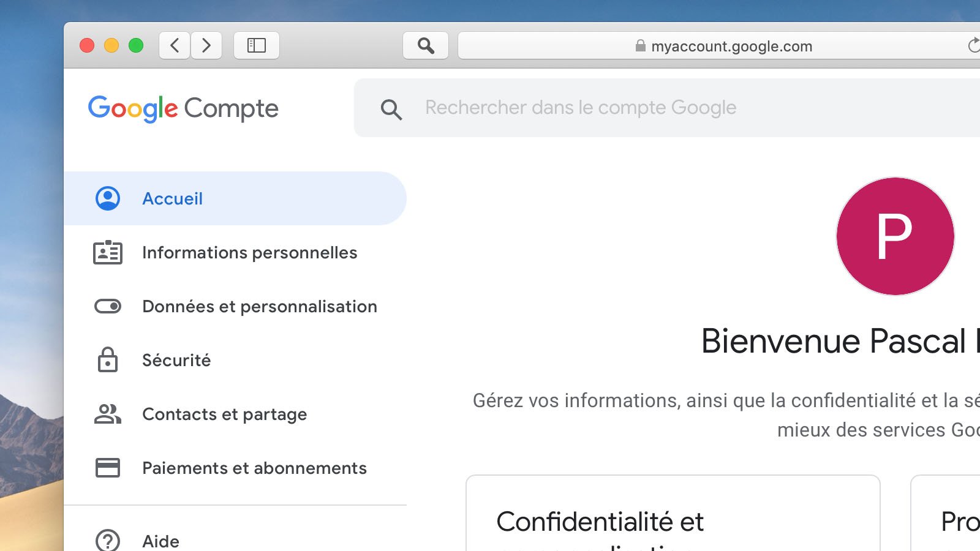This screenshot has height=551, width=980.
Task: Open the Sécurité section
Action: 235,360
